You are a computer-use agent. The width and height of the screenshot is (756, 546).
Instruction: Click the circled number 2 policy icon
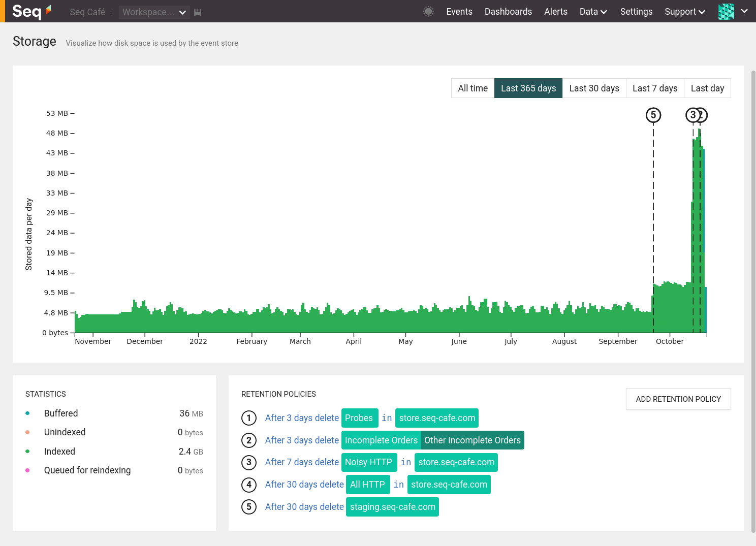[249, 440]
